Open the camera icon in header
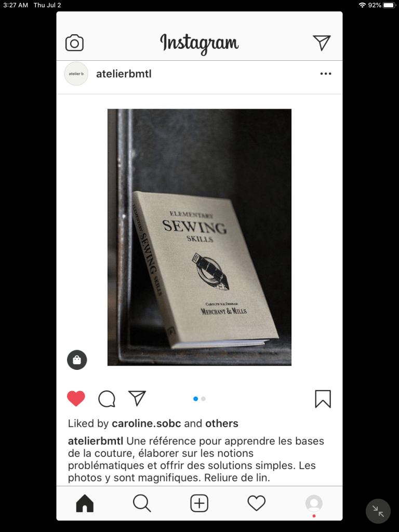This screenshot has height=532, width=399. 74,43
